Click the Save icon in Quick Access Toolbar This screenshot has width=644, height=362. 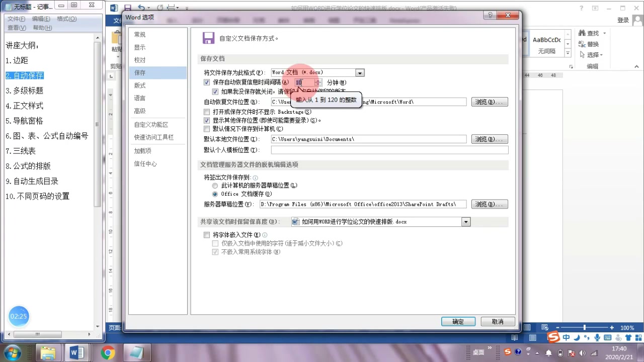(x=128, y=7)
